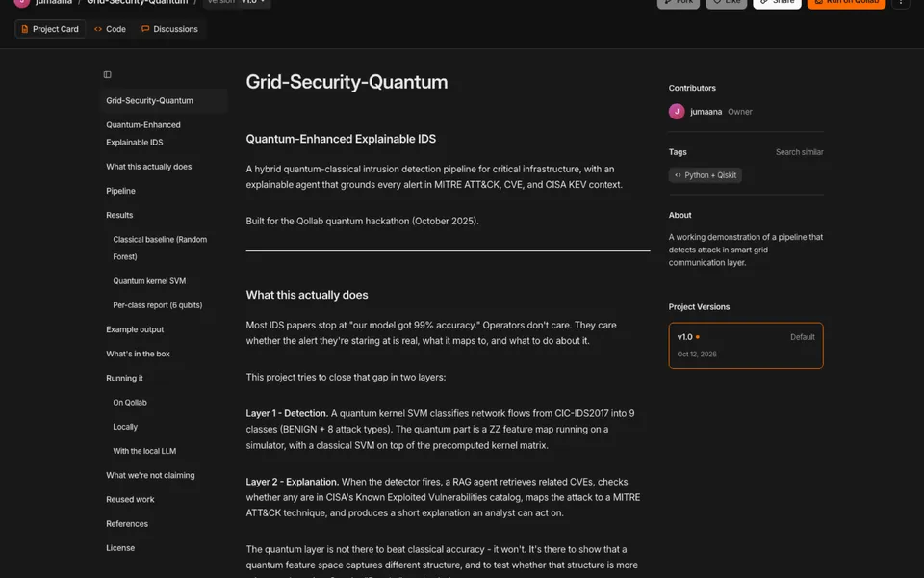Image resolution: width=924 pixels, height=578 pixels.
Task: Click the Run on Qollab button
Action: (x=846, y=3)
